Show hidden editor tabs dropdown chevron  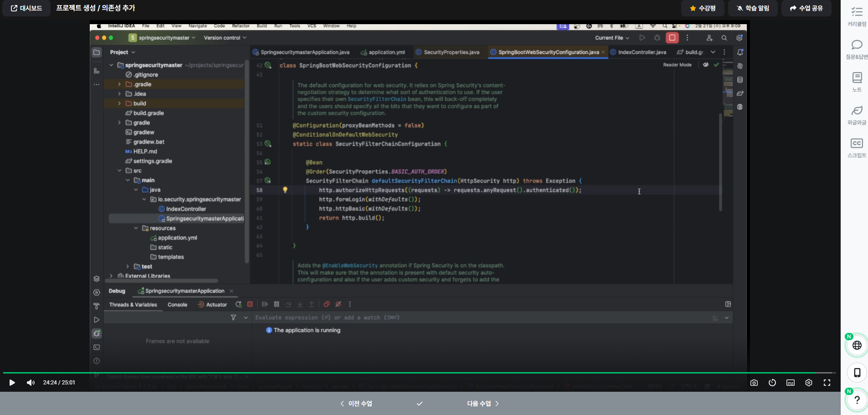(x=713, y=52)
